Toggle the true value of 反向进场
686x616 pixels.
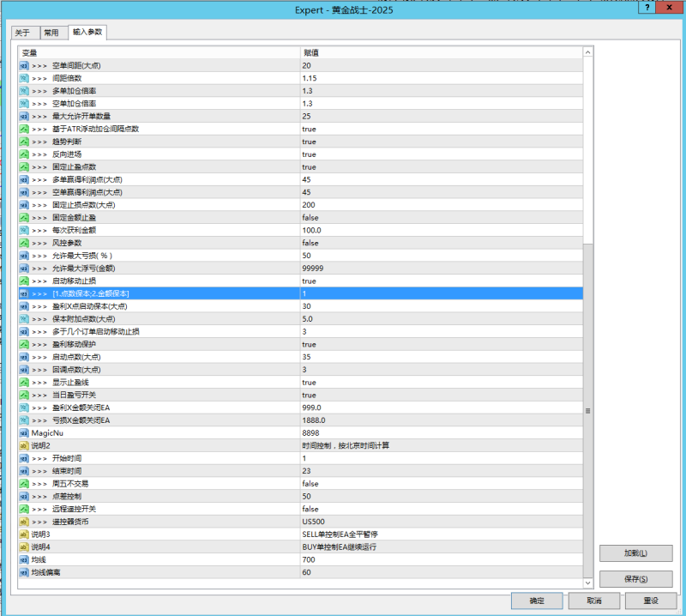pyautogui.click(x=309, y=154)
